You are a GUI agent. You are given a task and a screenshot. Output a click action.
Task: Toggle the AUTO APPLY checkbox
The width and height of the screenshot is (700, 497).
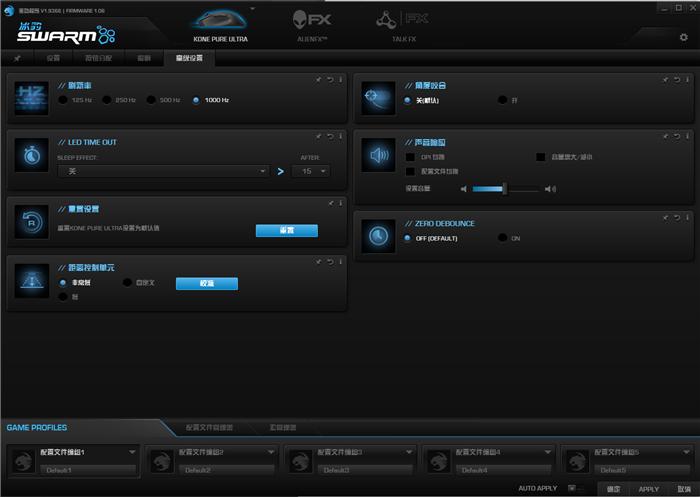click(x=571, y=488)
